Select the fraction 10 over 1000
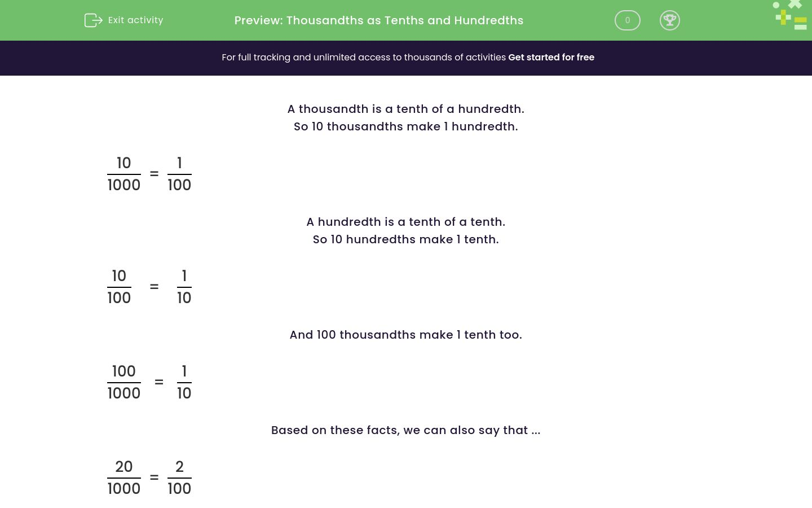The image size is (812, 508). coord(124,173)
